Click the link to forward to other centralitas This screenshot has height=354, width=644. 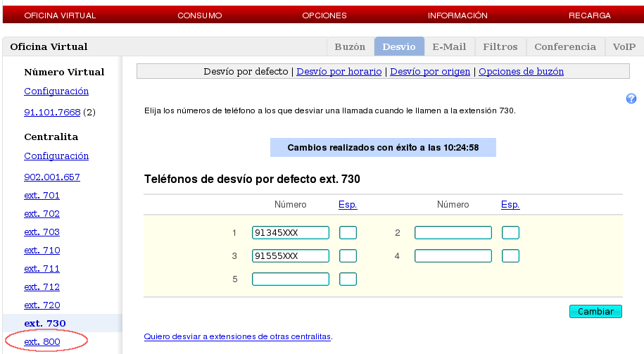click(237, 336)
